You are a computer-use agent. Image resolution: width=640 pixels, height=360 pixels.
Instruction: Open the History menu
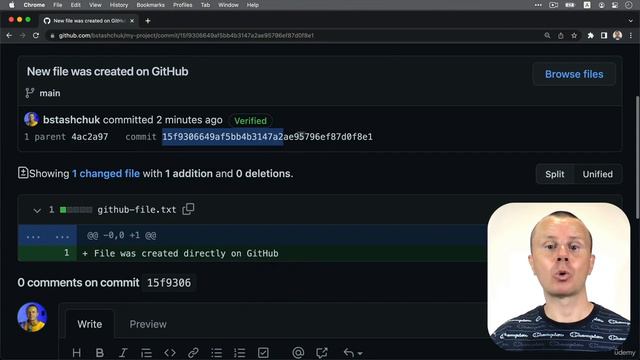[119, 5]
